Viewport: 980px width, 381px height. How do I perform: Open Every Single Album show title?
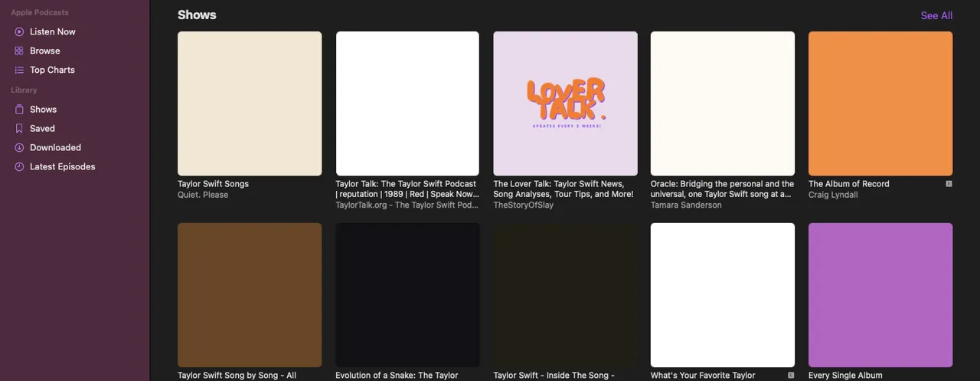(x=845, y=376)
